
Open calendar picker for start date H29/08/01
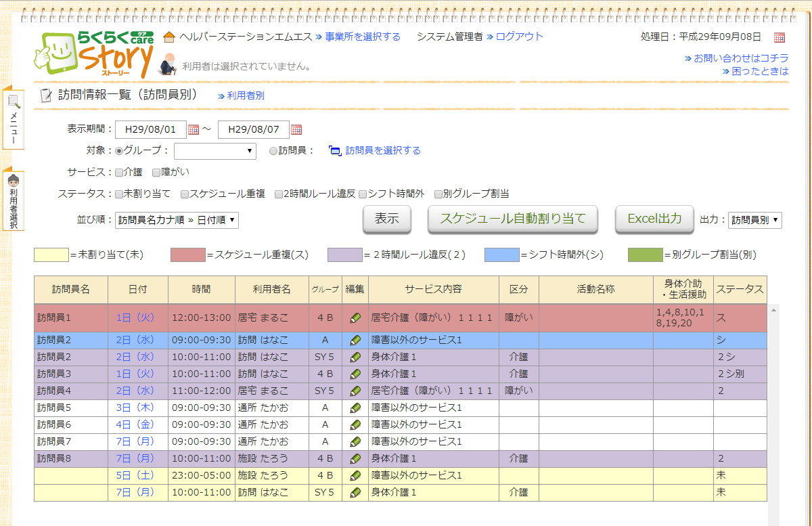coord(194,129)
